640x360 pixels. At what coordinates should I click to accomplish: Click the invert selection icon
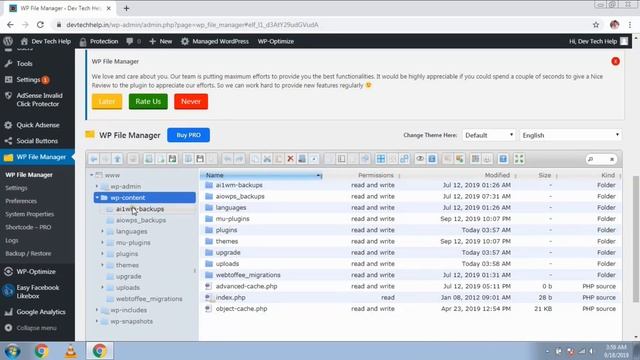(404, 159)
